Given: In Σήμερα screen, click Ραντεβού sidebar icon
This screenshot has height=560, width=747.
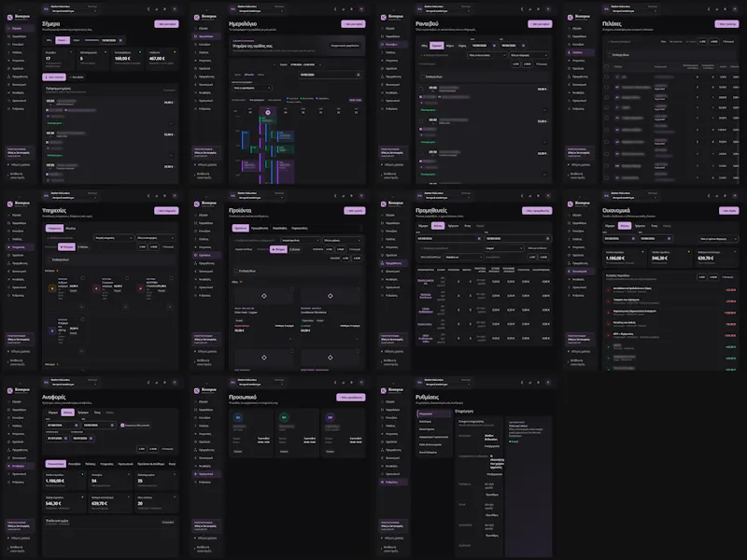Looking at the screenshot, I should click(9, 44).
